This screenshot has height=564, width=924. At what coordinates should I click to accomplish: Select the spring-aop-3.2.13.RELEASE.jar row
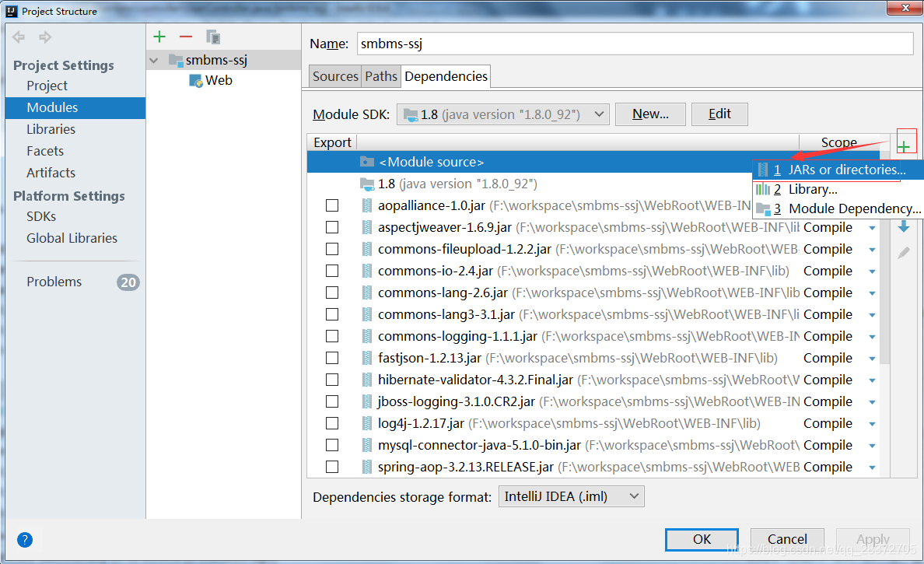593,467
